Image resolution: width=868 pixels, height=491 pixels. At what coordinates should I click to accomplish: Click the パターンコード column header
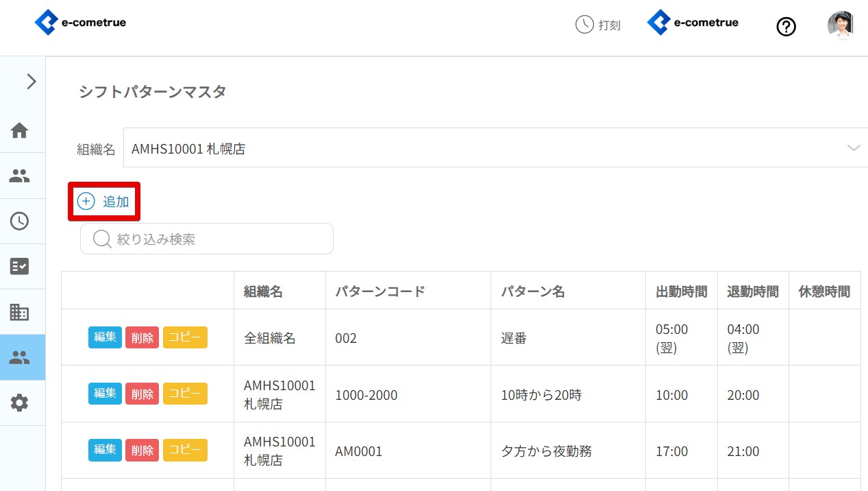pyautogui.click(x=380, y=291)
